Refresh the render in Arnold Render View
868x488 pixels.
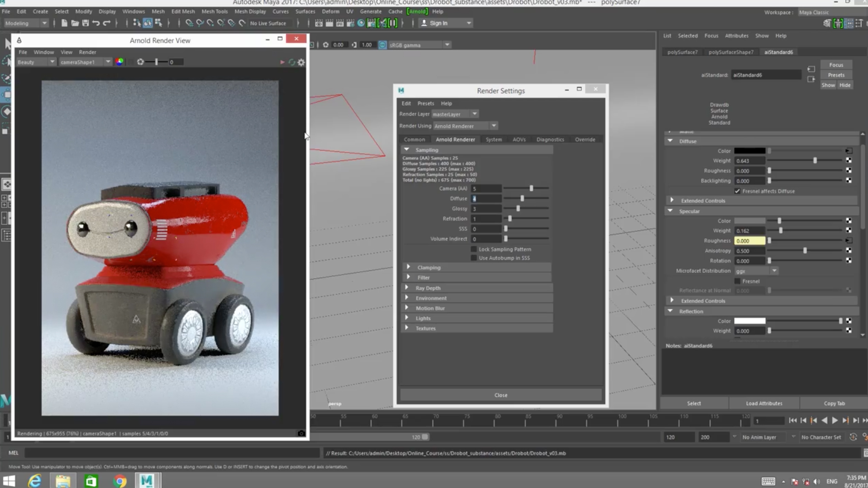[x=291, y=62]
